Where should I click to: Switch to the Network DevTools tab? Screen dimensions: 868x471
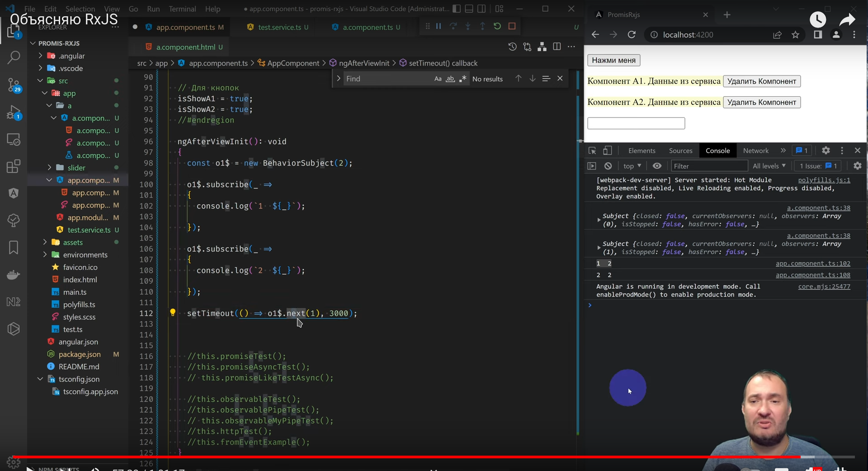(x=755, y=151)
